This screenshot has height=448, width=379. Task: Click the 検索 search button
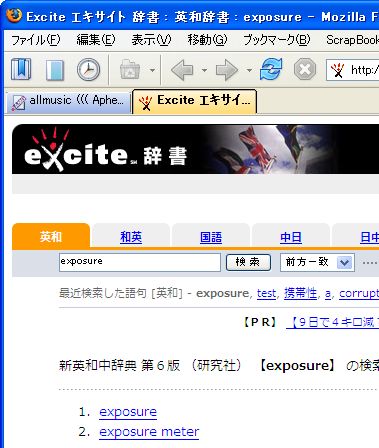point(248,262)
